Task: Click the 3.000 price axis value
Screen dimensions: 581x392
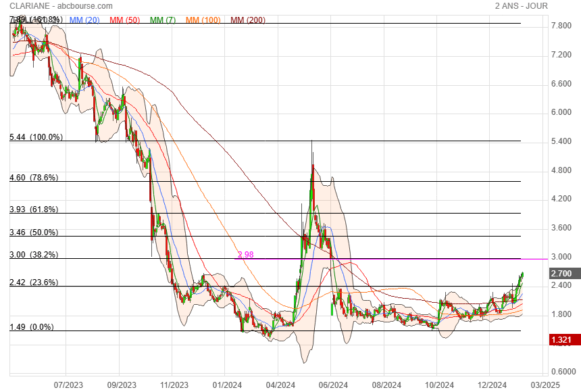Action: click(561, 256)
